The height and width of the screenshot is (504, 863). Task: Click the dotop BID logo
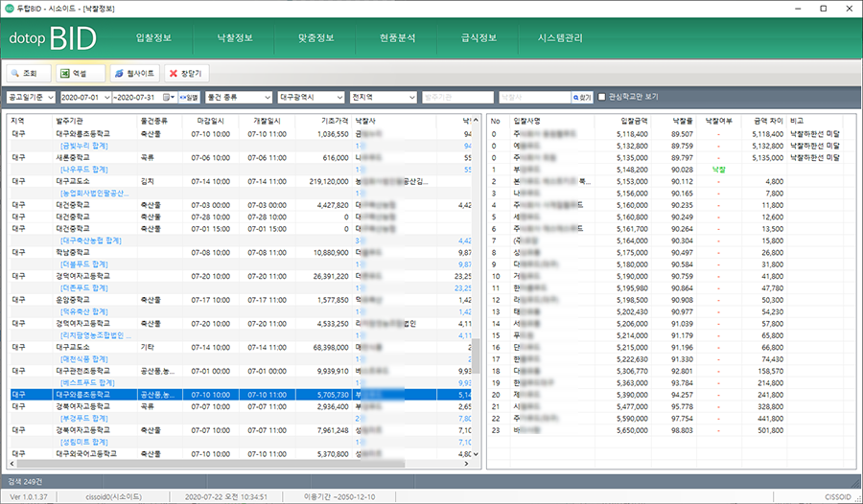53,38
